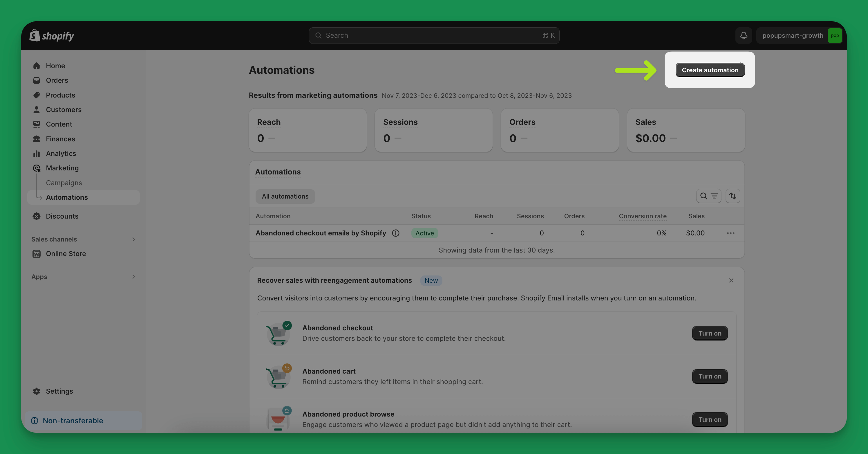Click the green pop avatar

coord(835,35)
